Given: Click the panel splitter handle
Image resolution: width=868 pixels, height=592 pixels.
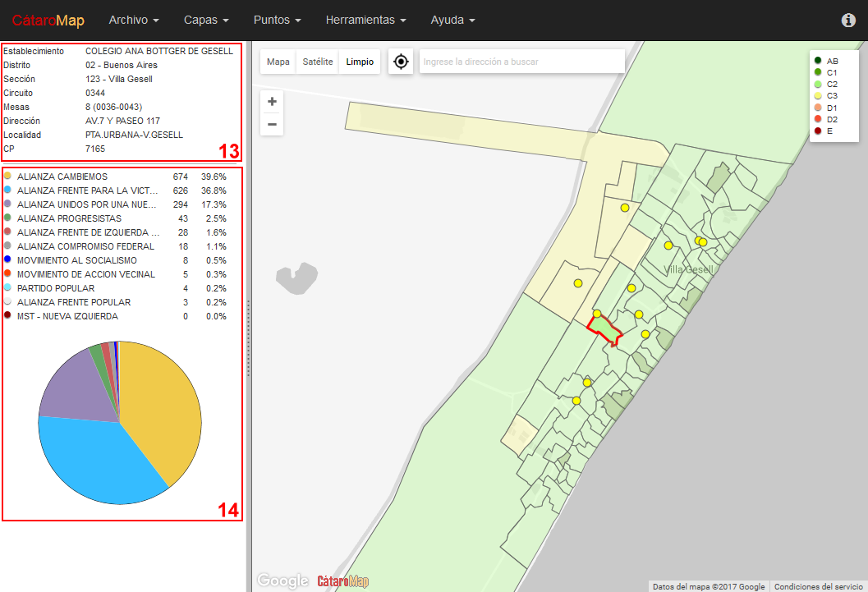Looking at the screenshot, I should pyautogui.click(x=249, y=337).
